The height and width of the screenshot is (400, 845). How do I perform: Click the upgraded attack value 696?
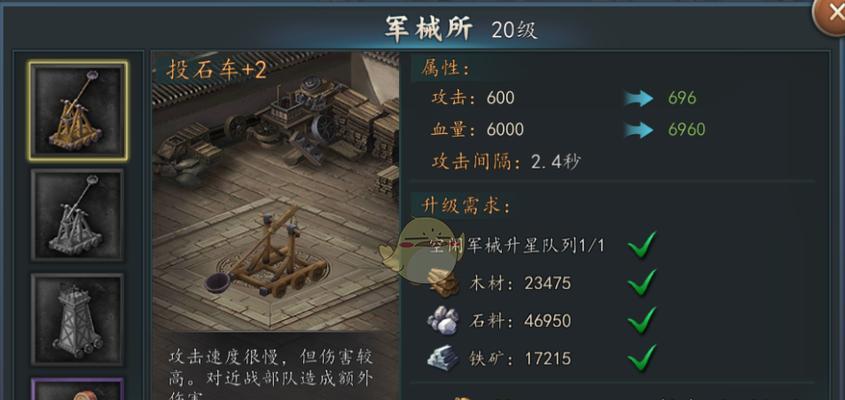(682, 98)
